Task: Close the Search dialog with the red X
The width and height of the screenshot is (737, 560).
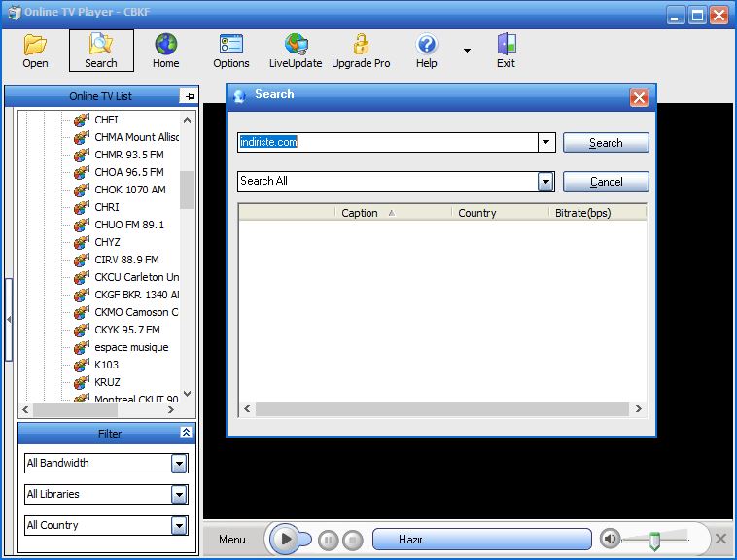Action: [639, 98]
